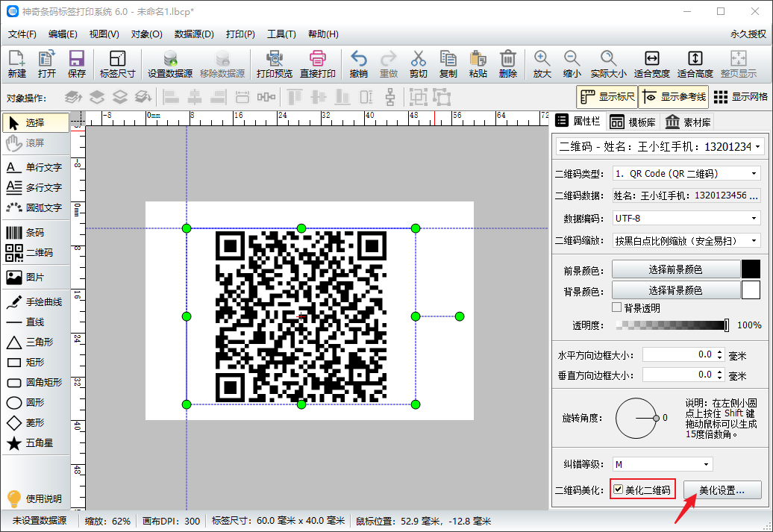Toggle 显示网格 grid display

tap(740, 97)
